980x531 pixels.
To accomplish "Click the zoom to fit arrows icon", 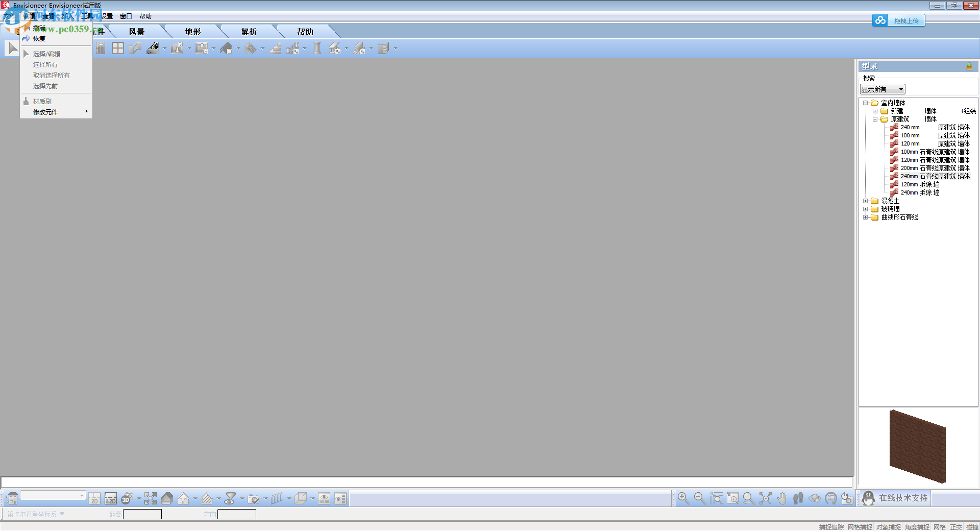I will pos(766,498).
